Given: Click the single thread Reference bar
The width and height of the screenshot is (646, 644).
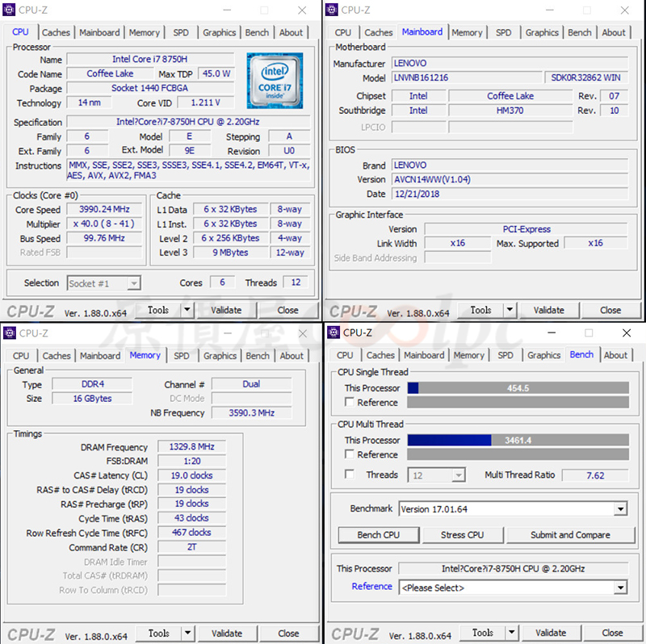Looking at the screenshot, I should [x=518, y=402].
